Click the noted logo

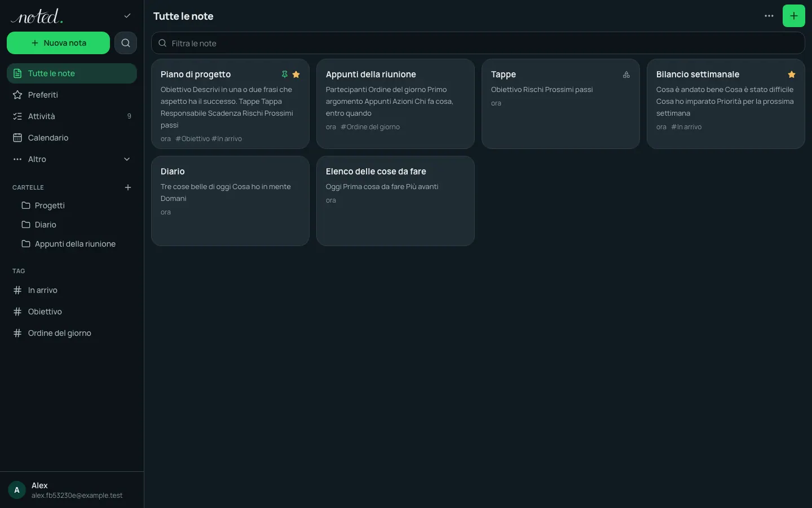point(37,16)
